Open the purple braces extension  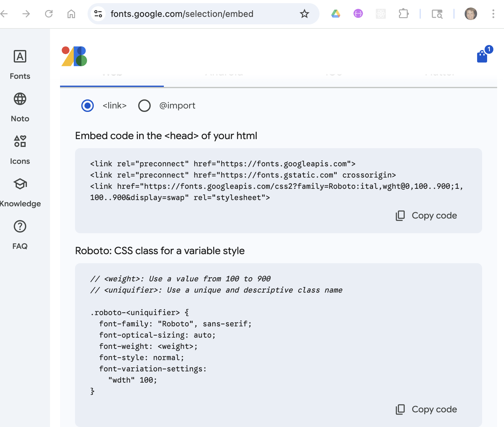click(x=358, y=14)
